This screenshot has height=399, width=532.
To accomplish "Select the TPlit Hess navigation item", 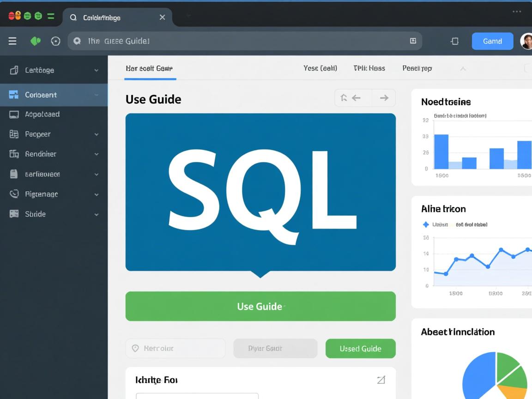I will [x=369, y=68].
